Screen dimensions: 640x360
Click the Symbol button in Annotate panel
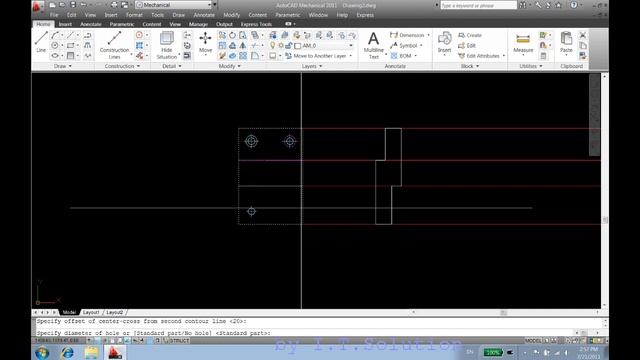pos(404,46)
